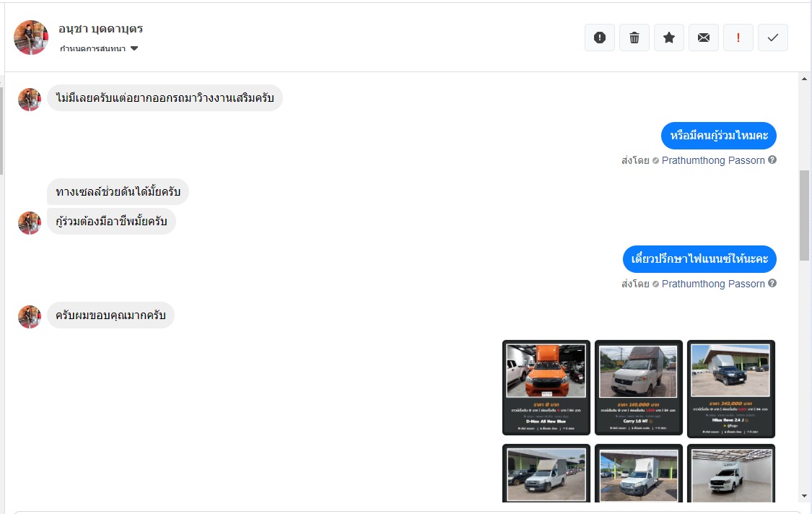
Task: Mark conversation unread with envelope icon
Action: point(704,38)
